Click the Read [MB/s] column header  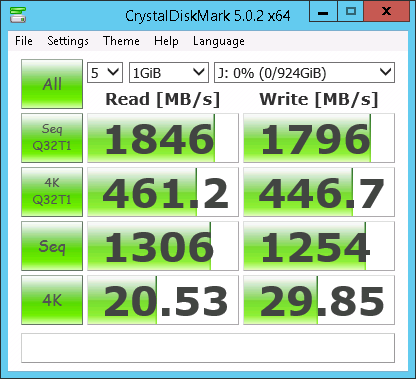click(x=163, y=99)
